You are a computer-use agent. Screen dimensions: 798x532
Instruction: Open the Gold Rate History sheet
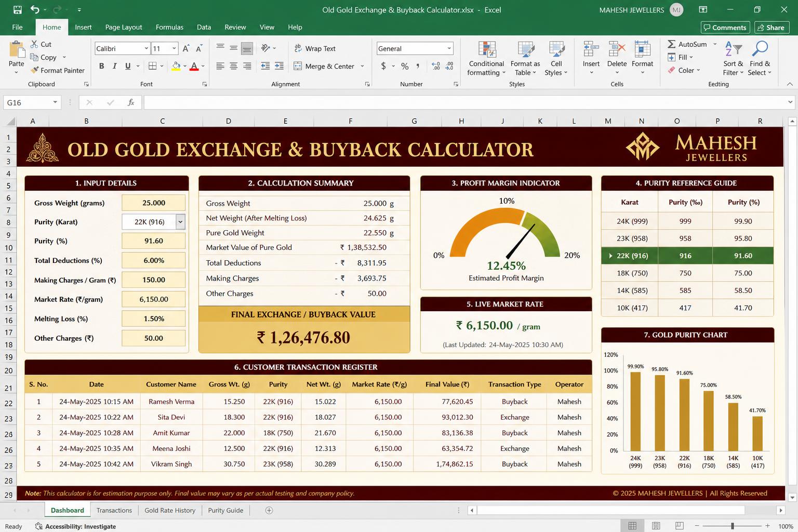click(x=170, y=510)
